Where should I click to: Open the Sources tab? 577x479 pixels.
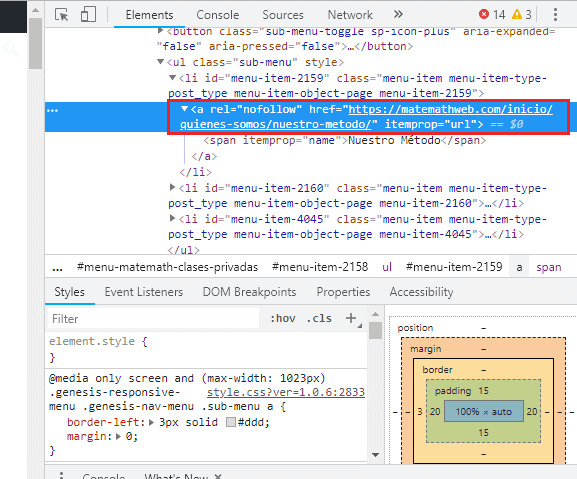pyautogui.click(x=283, y=15)
